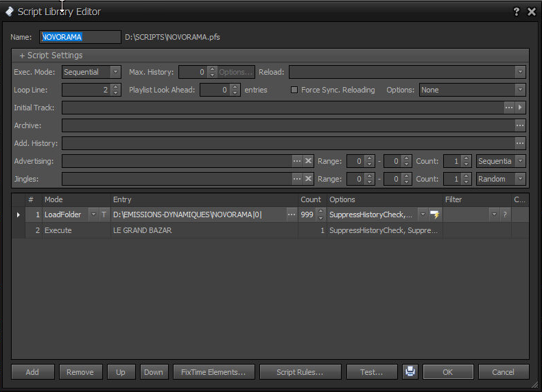Browse the Add. History ellipsis button
Image resolution: width=542 pixels, height=392 pixels.
[x=520, y=143]
